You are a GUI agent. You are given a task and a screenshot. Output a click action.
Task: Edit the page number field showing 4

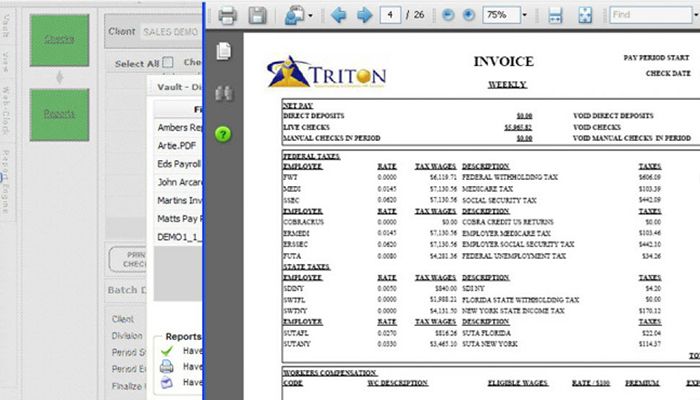pyautogui.click(x=390, y=15)
